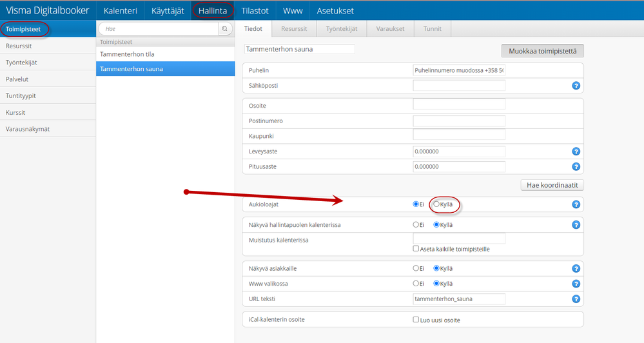Click Hae koordinaatit button
The height and width of the screenshot is (343, 644).
[x=552, y=185]
